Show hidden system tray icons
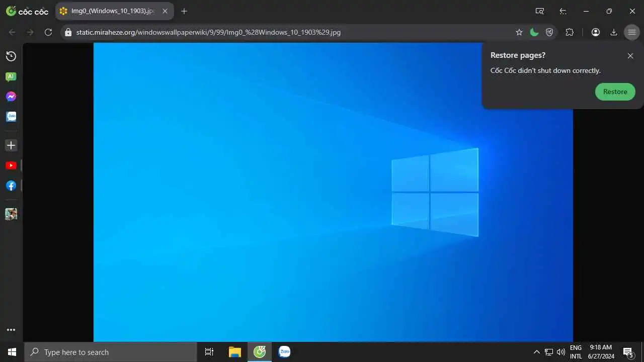 pyautogui.click(x=536, y=352)
